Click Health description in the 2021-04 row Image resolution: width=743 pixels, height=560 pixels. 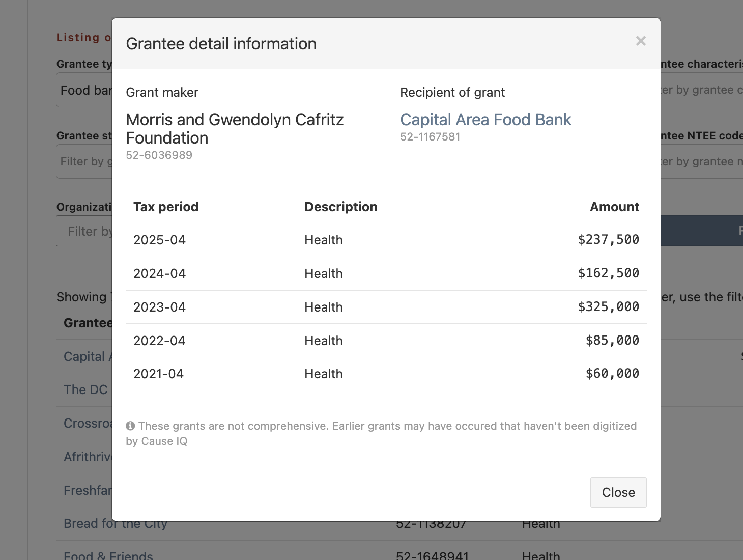(x=324, y=374)
